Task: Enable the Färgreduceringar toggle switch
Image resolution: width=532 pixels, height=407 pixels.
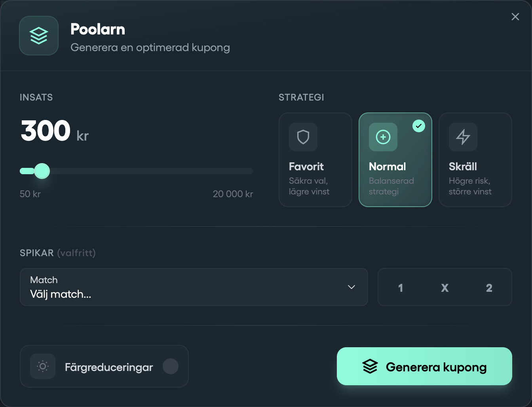Action: [171, 366]
